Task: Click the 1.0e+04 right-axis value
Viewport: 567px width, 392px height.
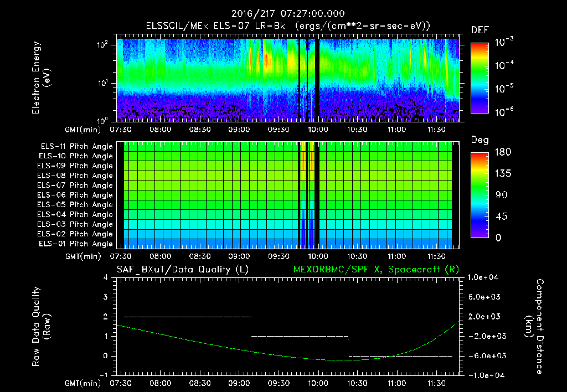Action: (x=483, y=278)
